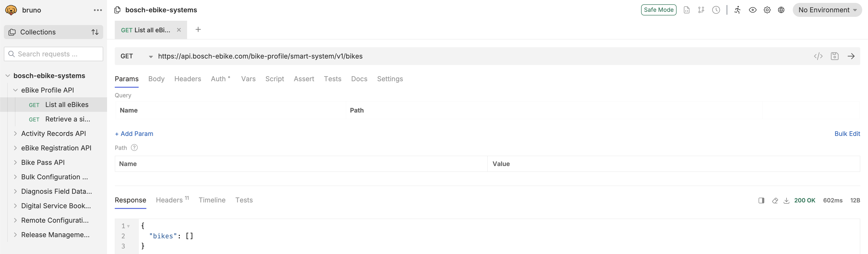868x254 pixels.
Task: Click the collections sort arrows icon
Action: tap(95, 32)
